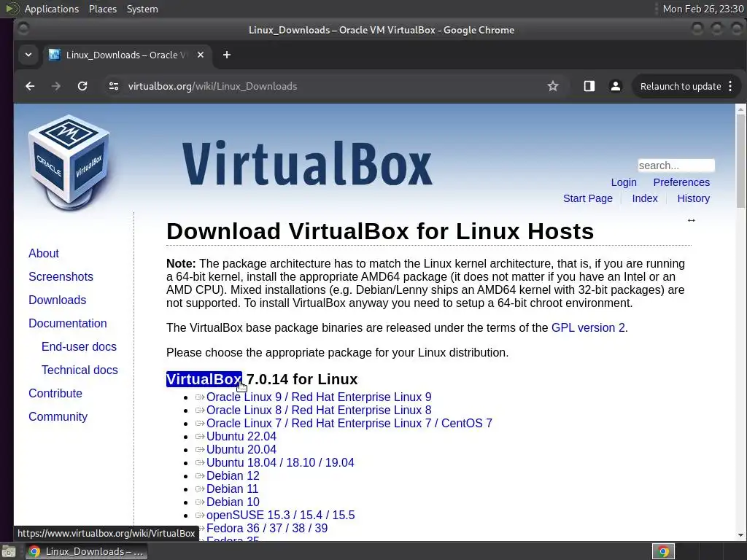
Task: Download Fedora 36 / 37 / 38 / 39 package
Action: click(267, 528)
